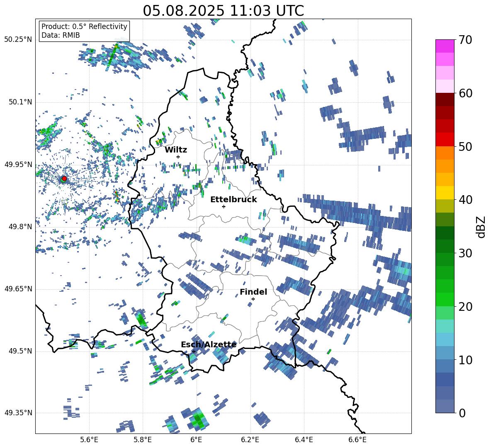Click the 49.35°N latitude label
Viewport: 491px width, 448px height.
click(x=18, y=413)
